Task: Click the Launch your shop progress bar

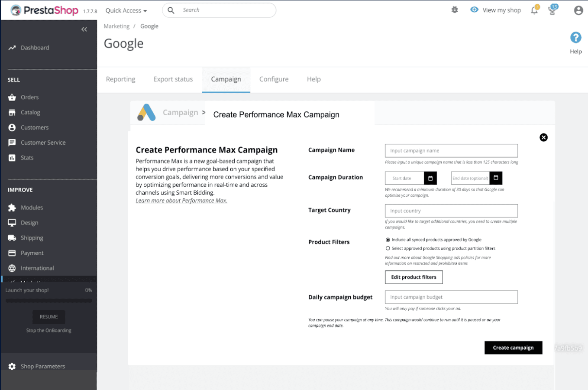Action: (x=48, y=300)
